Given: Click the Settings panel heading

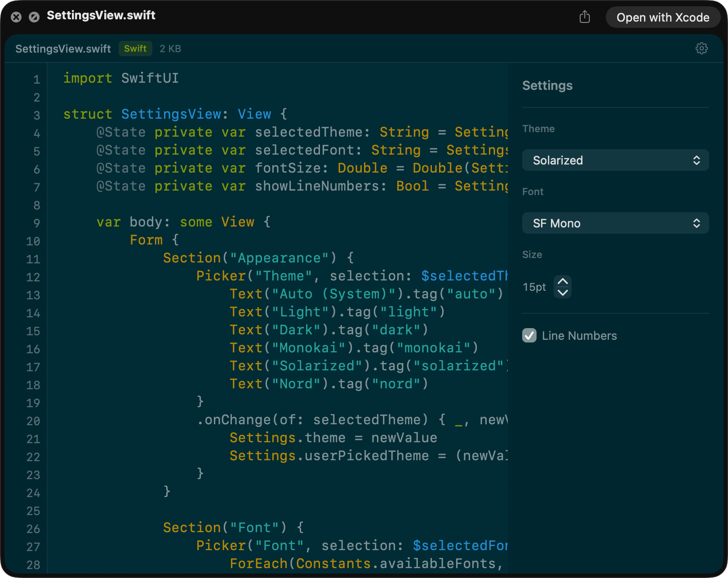Looking at the screenshot, I should 547,85.
